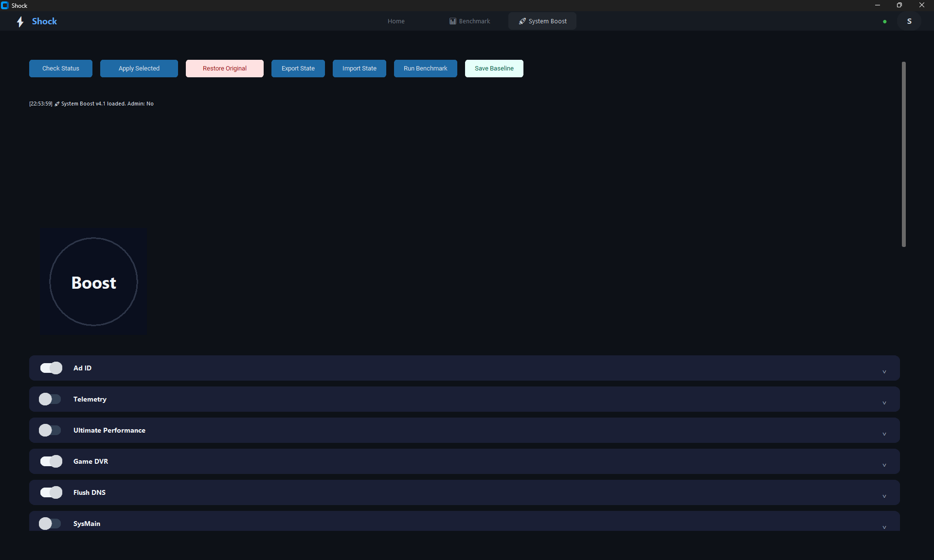The width and height of the screenshot is (934, 560).
Task: Expand the Ad ID row chevron
Action: [x=884, y=372]
